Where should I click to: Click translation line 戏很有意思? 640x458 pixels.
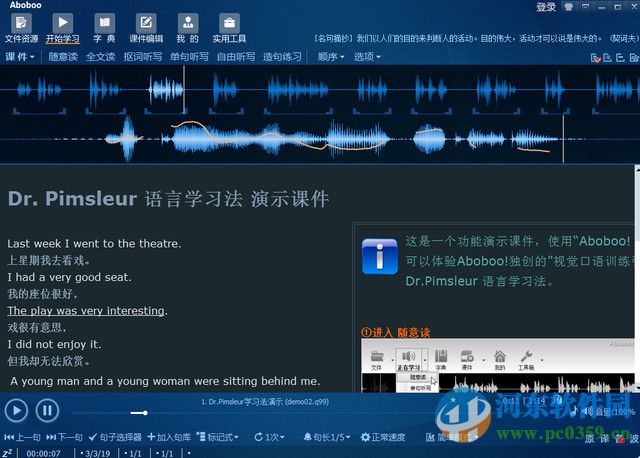pos(36,327)
